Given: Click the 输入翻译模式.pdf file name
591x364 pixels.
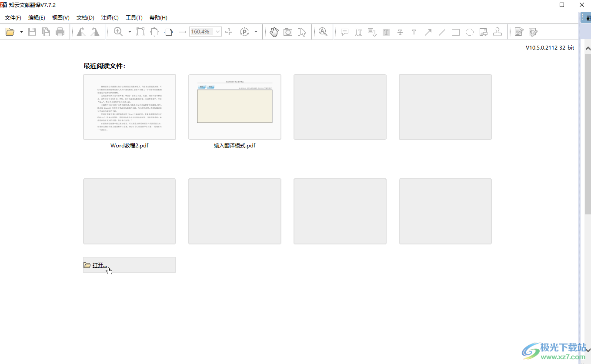Looking at the screenshot, I should [235, 146].
